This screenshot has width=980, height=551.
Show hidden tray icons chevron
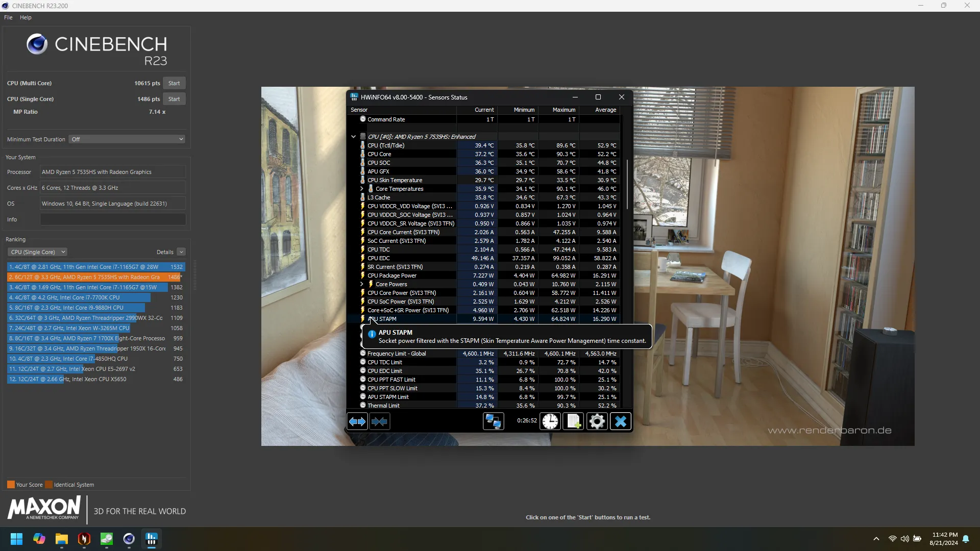(x=876, y=539)
